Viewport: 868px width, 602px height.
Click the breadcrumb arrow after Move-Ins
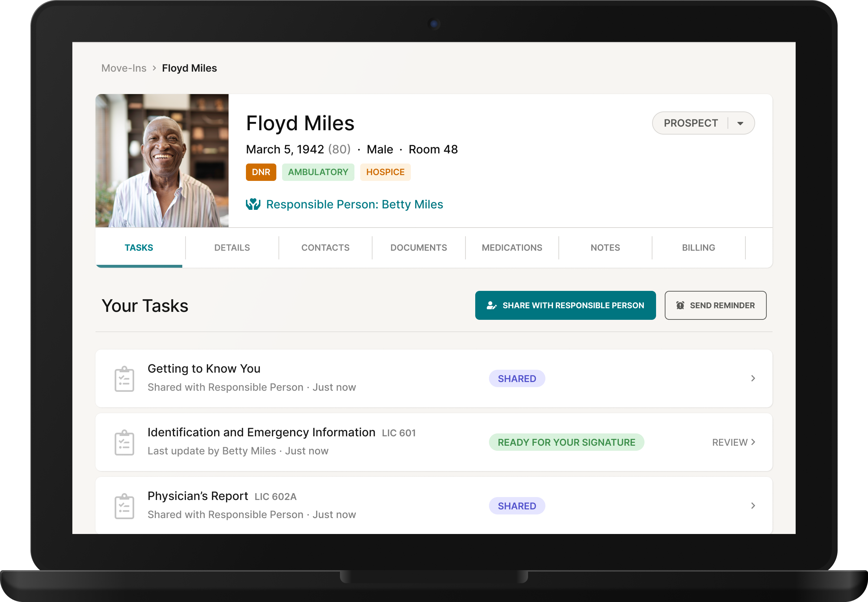(154, 68)
